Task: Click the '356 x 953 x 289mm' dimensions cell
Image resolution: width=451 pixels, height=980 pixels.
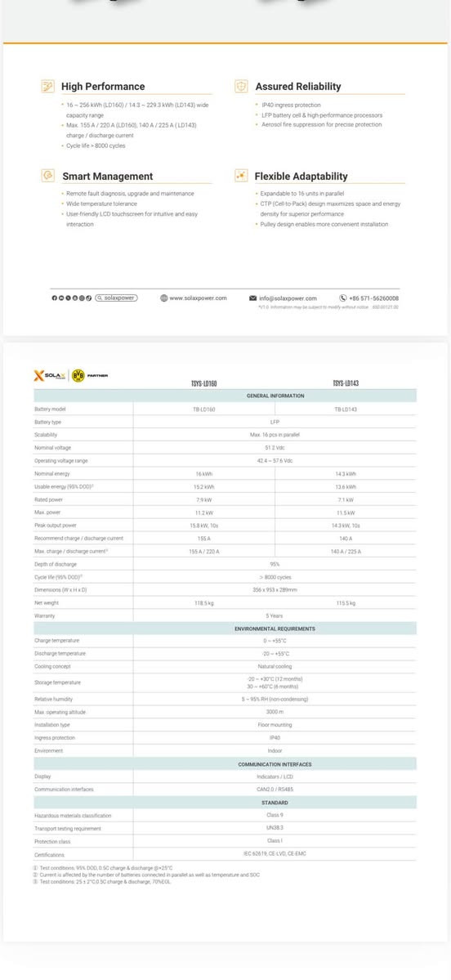Action: pos(275,590)
